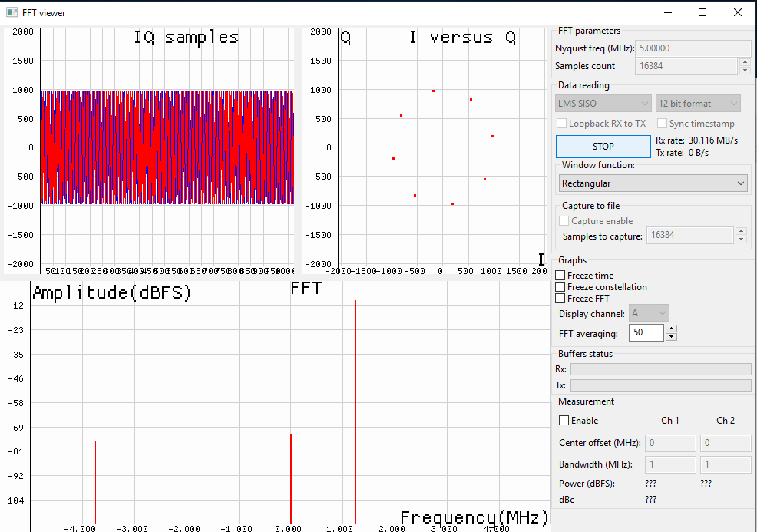
Task: Click the FFT viewer app icon in title bar
Action: coord(12,12)
